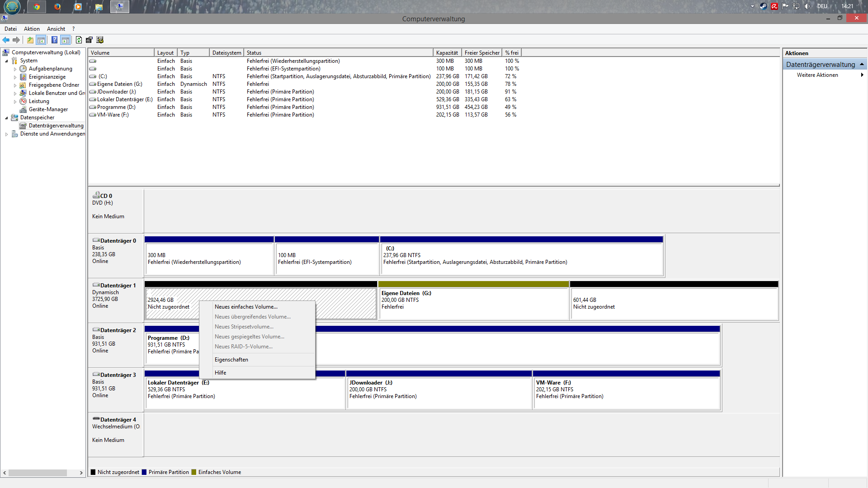The image size is (868, 488).
Task: Open the Aktion menu
Action: (32, 29)
